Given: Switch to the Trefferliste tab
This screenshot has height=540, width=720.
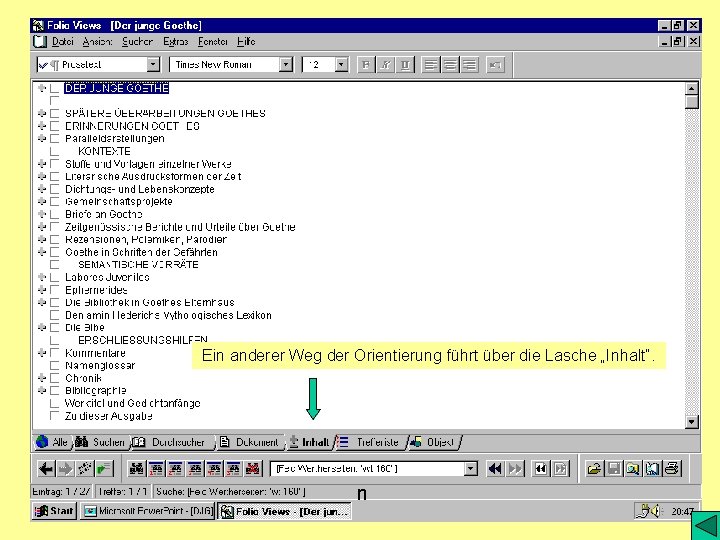Looking at the screenshot, I should [370, 442].
